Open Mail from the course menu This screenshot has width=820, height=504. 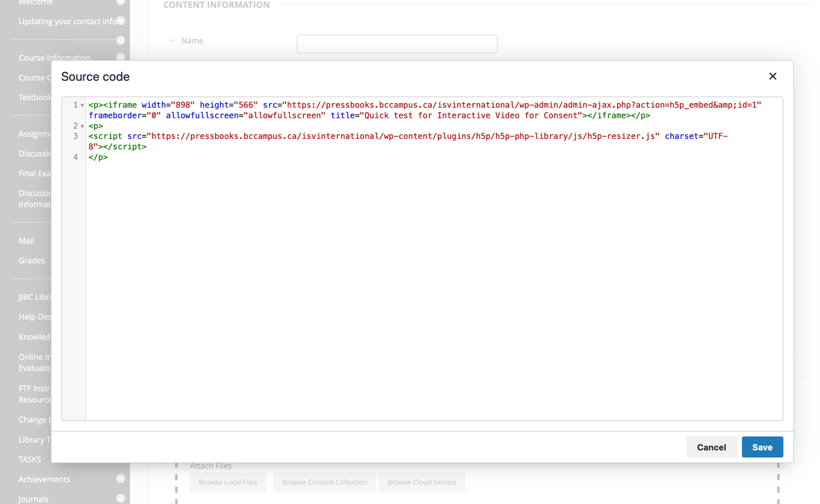pyautogui.click(x=26, y=241)
